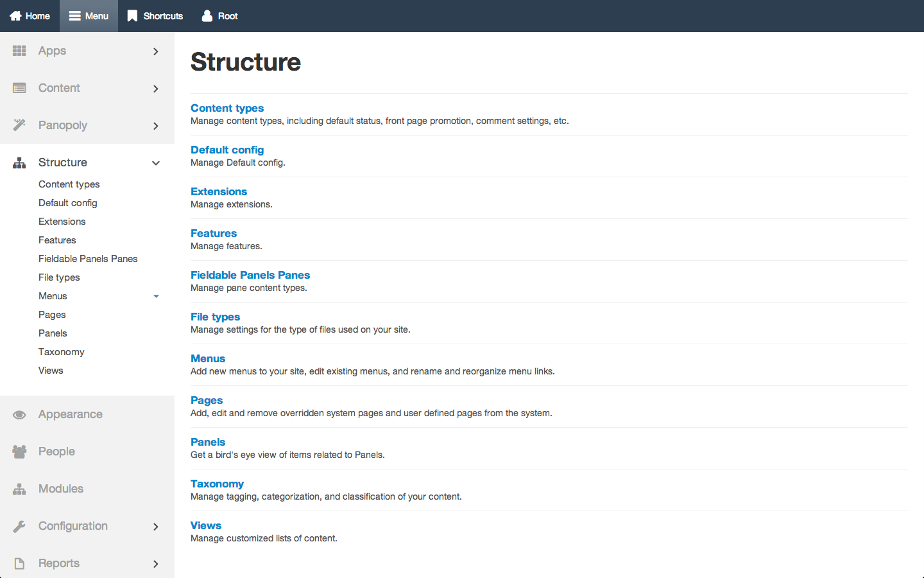Select Views in the sidebar submenu
Viewport: 924px width, 578px height.
click(x=51, y=371)
